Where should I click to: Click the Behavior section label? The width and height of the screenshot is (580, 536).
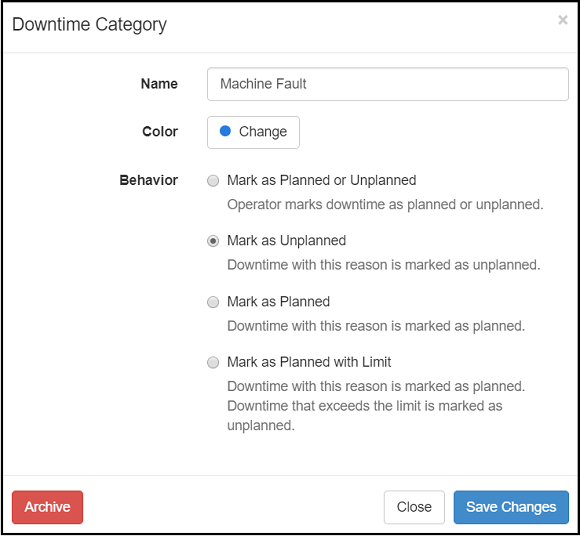click(x=148, y=180)
